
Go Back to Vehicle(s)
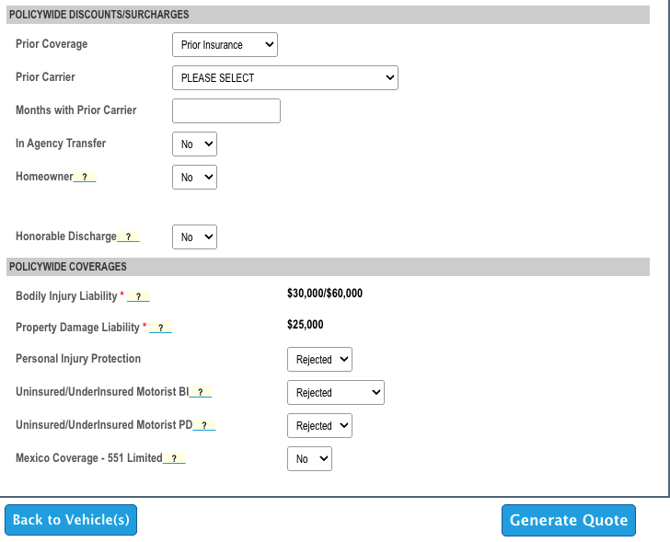click(71, 520)
